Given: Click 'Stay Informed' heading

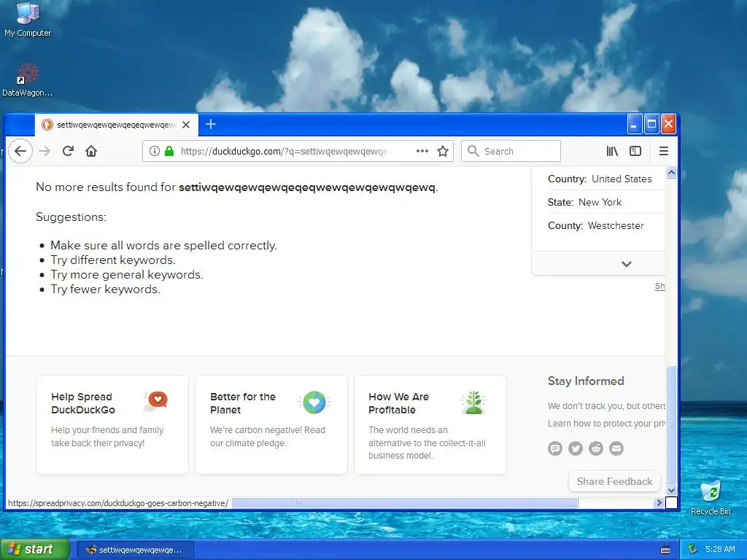Looking at the screenshot, I should click(x=586, y=381).
